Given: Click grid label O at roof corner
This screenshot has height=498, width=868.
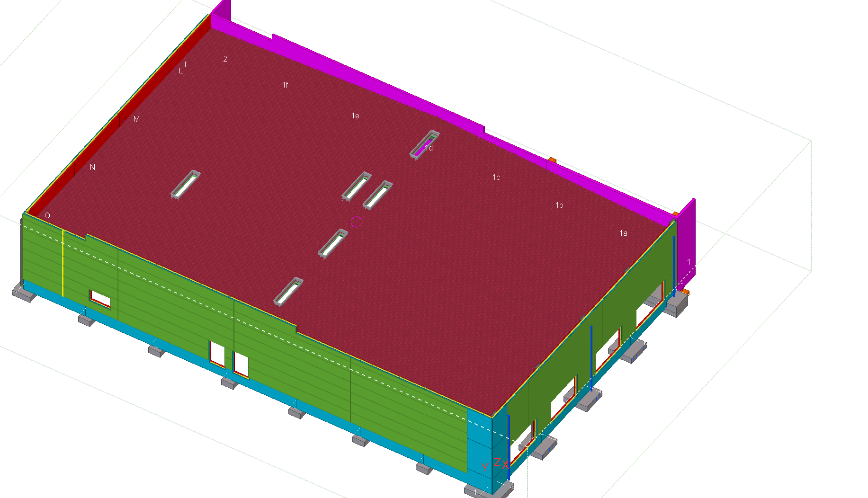Looking at the screenshot, I should point(47,216).
